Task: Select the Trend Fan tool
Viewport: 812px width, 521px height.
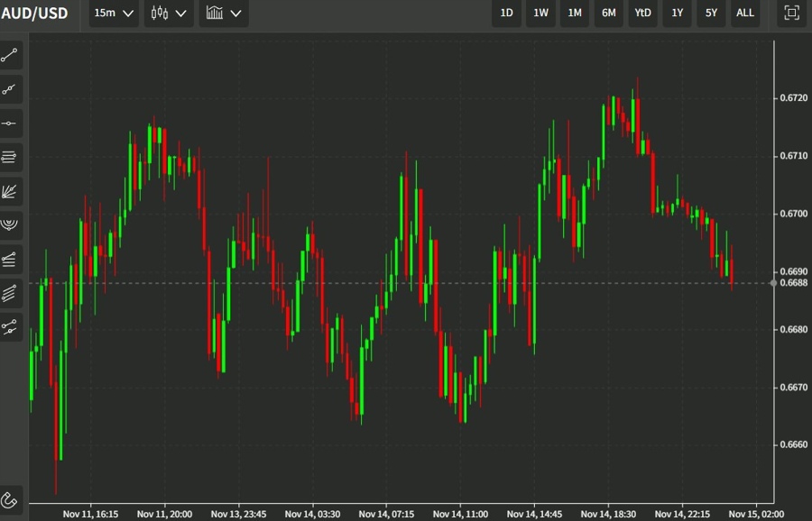Action: [9, 191]
